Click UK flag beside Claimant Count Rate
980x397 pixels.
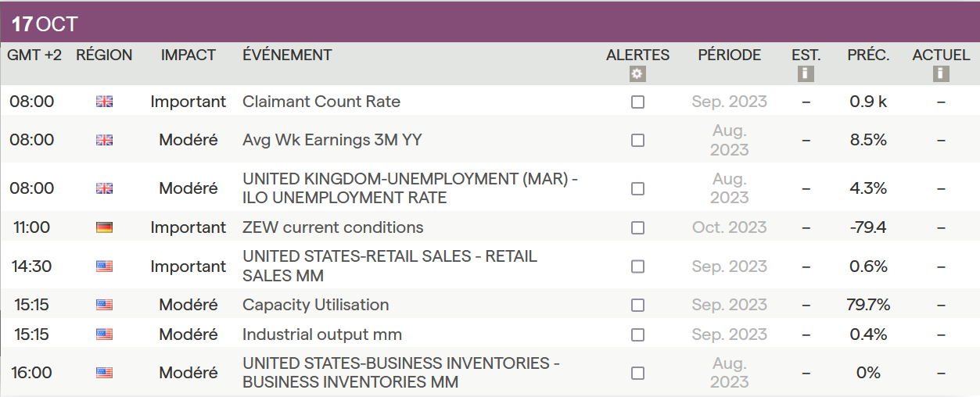(104, 102)
